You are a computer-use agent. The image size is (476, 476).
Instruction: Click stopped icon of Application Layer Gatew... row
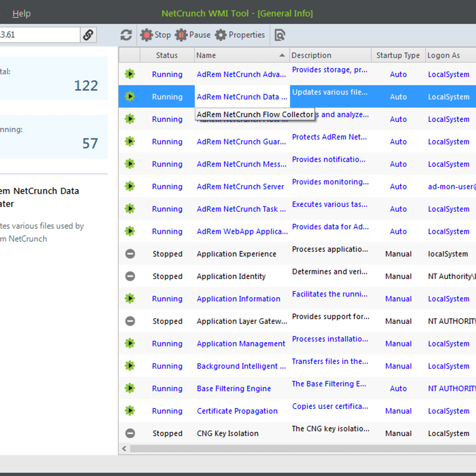tap(130, 321)
